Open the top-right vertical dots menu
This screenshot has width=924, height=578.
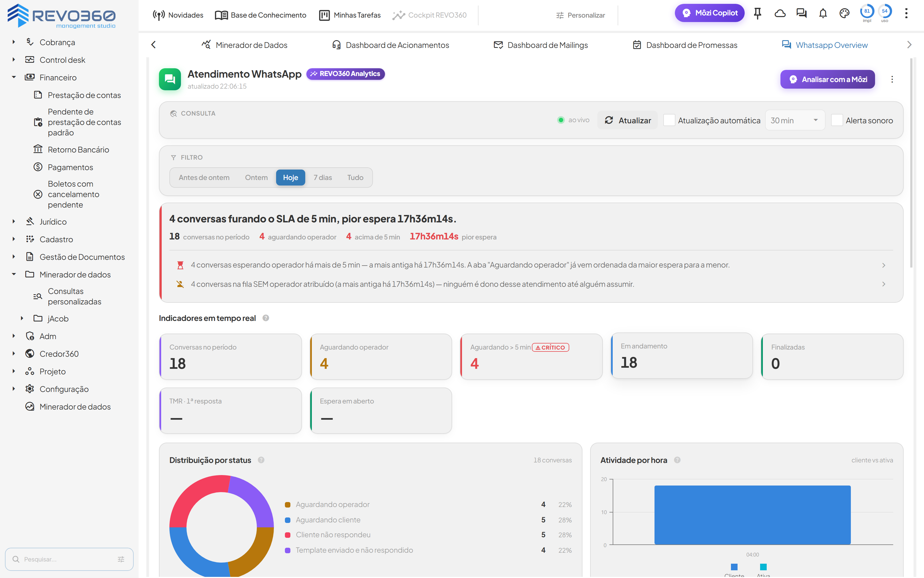click(x=906, y=14)
